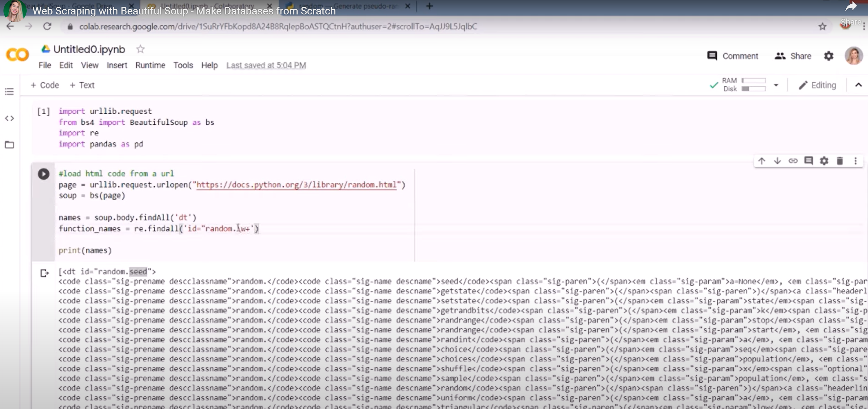Viewport: 868px width, 409px height.
Task: Click the Comment button
Action: click(733, 56)
